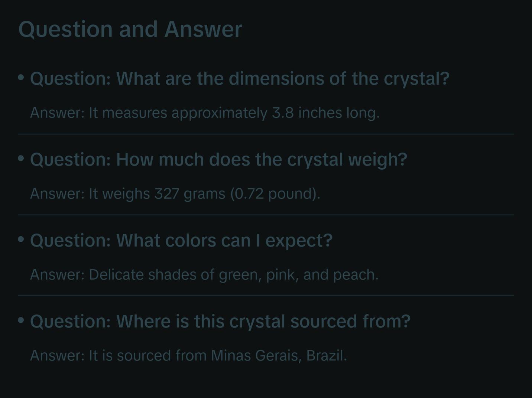The width and height of the screenshot is (532, 398).
Task: Select the "How much does the crystal weigh?" question
Action: [218, 160]
